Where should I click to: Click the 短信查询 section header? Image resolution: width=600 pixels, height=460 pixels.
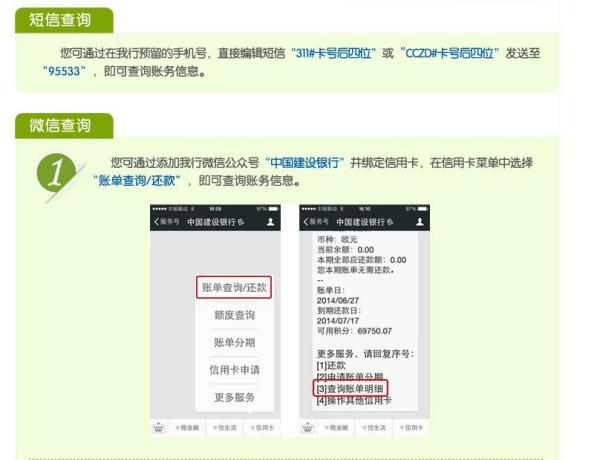[x=64, y=20]
